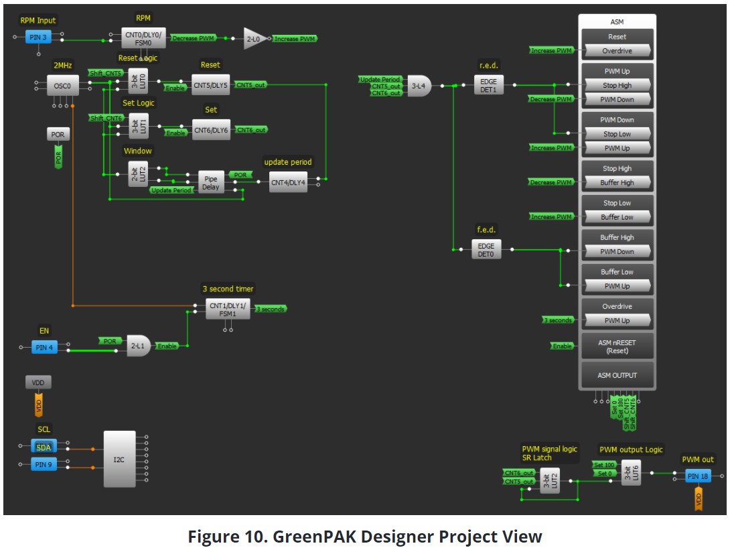Select Buffer Low transition under Stop Low
The height and width of the screenshot is (560, 730).
pyautogui.click(x=617, y=217)
